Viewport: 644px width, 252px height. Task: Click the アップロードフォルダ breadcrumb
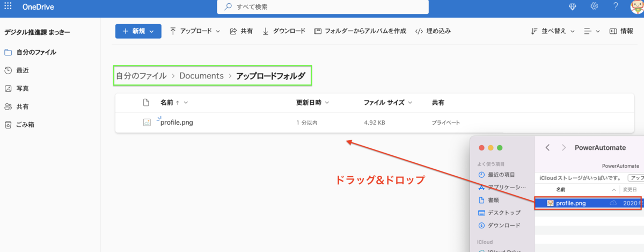tap(270, 76)
